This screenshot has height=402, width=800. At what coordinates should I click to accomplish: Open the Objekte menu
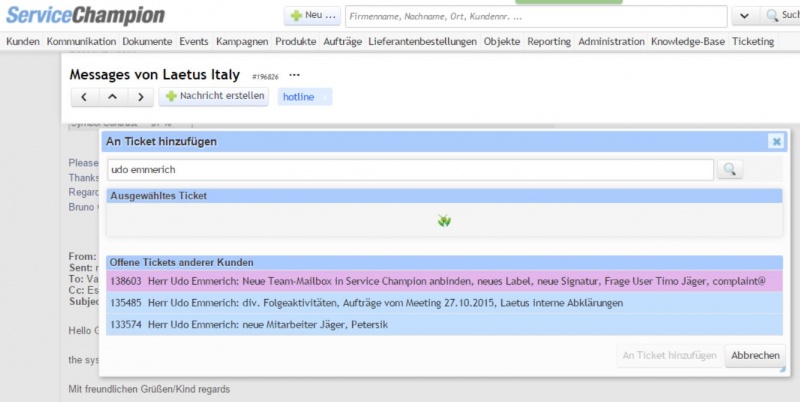click(x=502, y=42)
